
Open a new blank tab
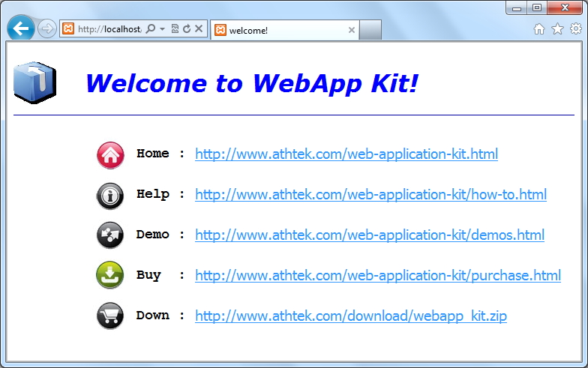pyautogui.click(x=370, y=30)
